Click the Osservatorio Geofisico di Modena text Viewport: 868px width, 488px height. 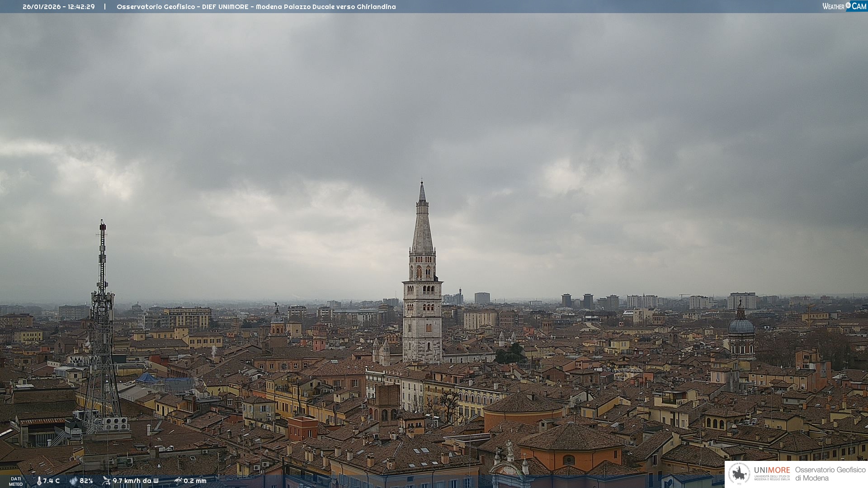(830, 474)
